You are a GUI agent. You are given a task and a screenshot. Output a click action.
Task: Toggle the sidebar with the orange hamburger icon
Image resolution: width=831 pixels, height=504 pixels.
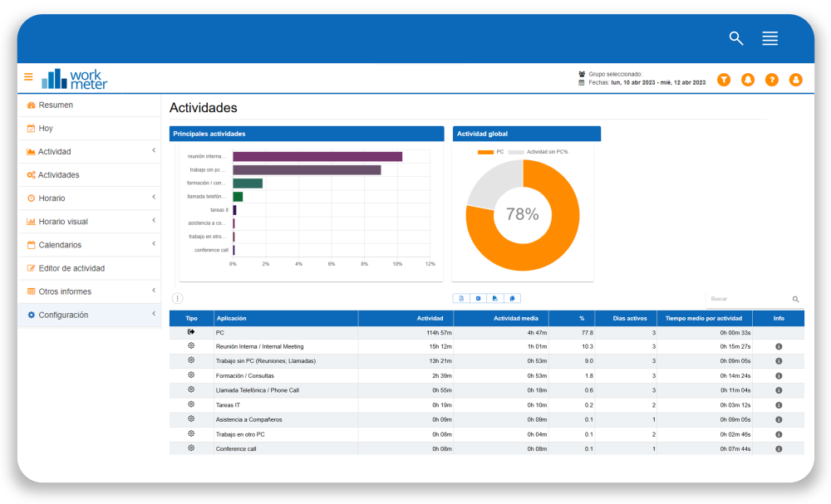coord(28,77)
